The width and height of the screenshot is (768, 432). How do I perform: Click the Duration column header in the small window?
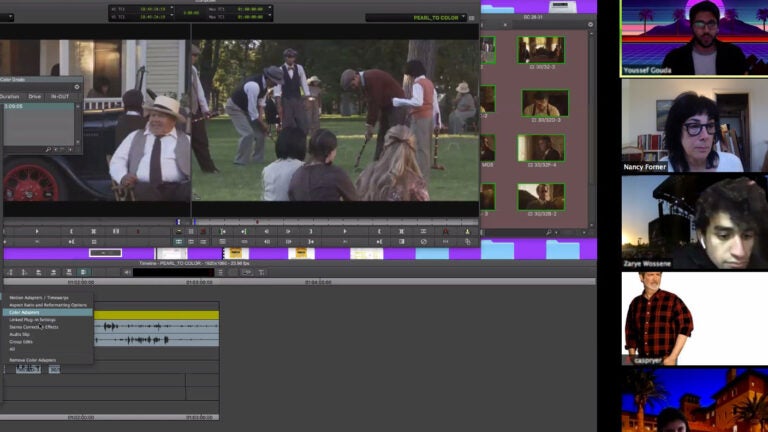[x=9, y=96]
